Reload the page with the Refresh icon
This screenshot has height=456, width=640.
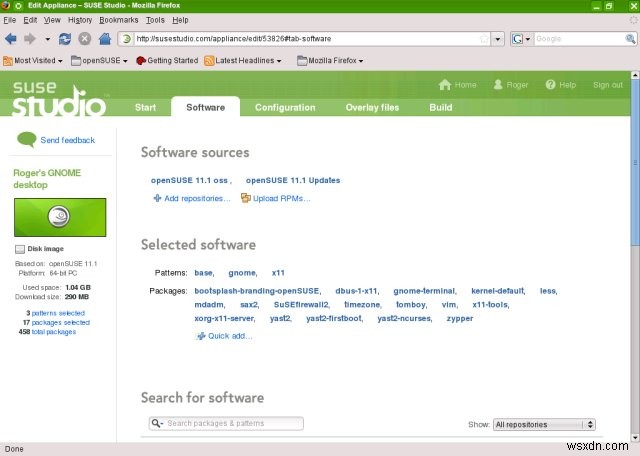pos(64,39)
